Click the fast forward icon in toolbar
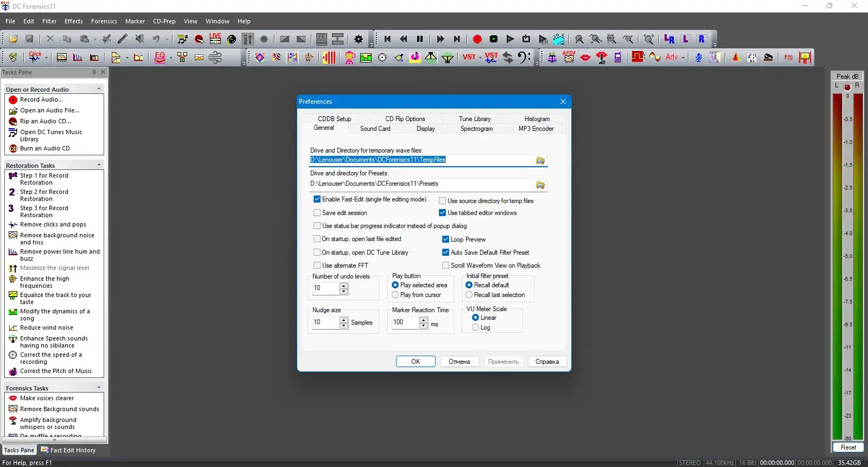The image size is (868, 467). click(x=441, y=39)
